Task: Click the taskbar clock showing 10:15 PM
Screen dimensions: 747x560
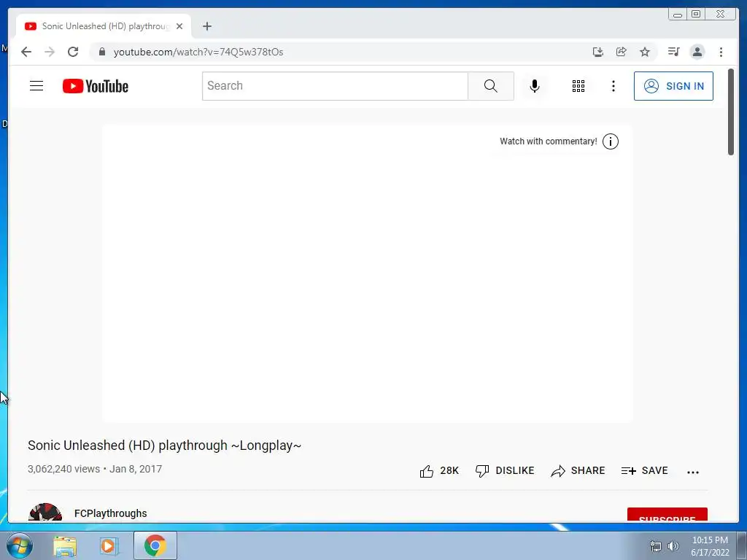Action: coord(710,546)
